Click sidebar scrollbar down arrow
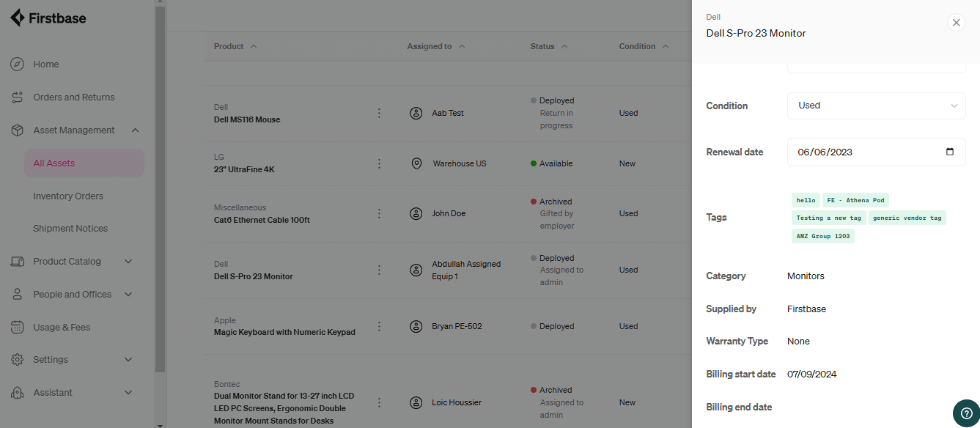 pyautogui.click(x=160, y=424)
